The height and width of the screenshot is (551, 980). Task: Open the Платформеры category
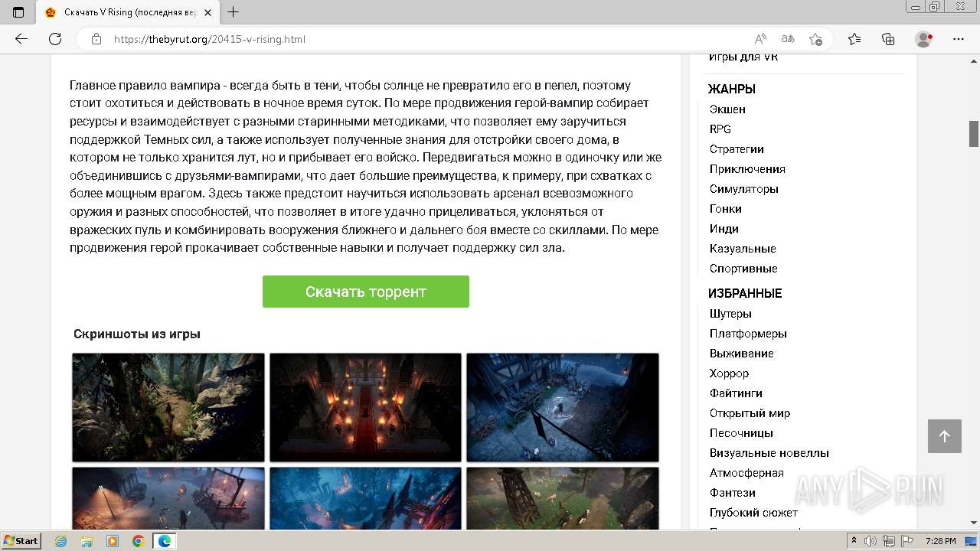(x=748, y=334)
